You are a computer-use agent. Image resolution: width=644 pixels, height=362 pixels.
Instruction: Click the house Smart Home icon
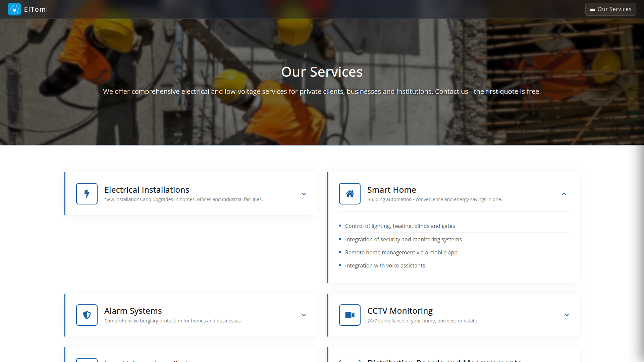350,194
